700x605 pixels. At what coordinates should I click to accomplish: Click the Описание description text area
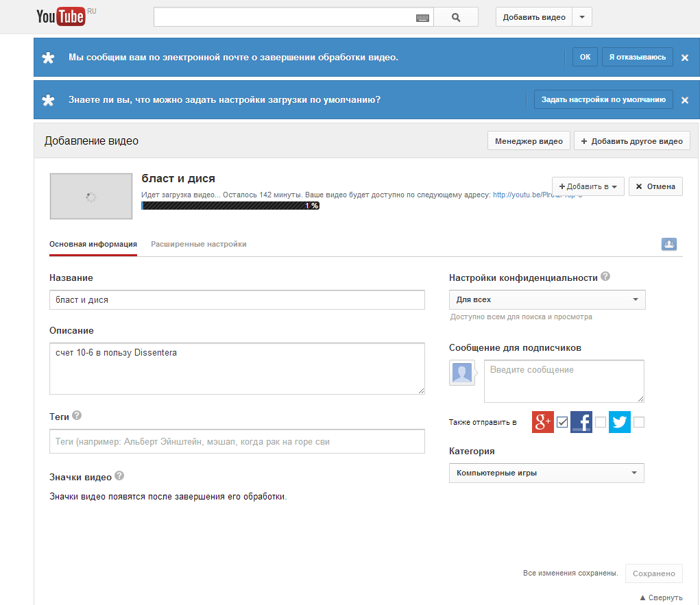click(237, 369)
